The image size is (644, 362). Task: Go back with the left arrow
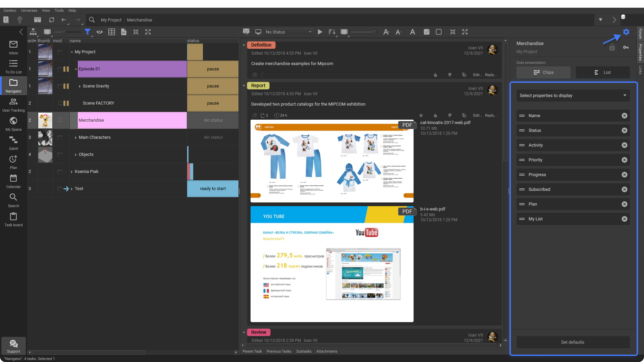64,20
